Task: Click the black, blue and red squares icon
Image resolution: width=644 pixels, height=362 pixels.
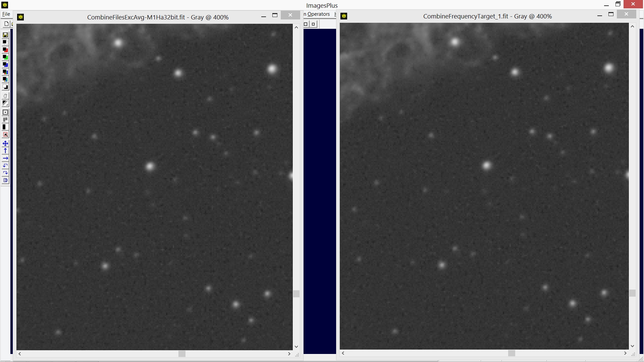Action: pyautogui.click(x=5, y=72)
